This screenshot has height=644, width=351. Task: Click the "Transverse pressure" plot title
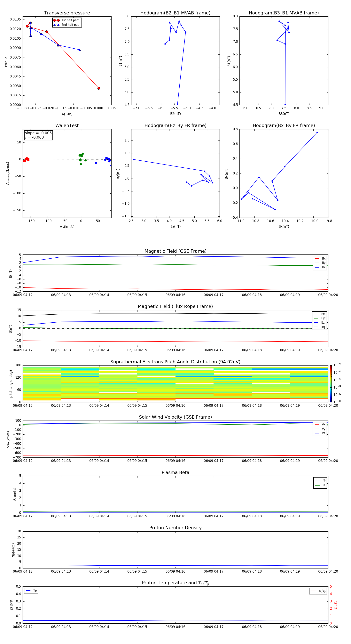pos(67,13)
